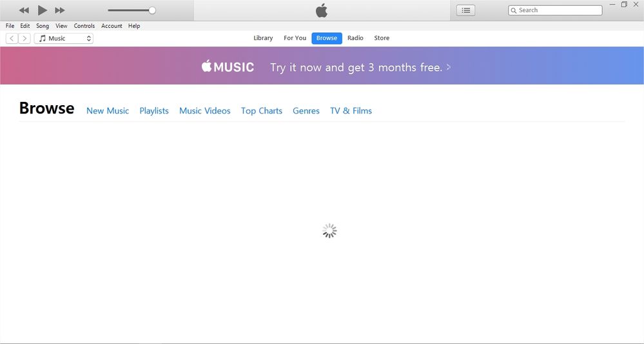Click the volume slider knob
Image resolution: width=644 pixels, height=344 pixels.
pyautogui.click(x=152, y=10)
